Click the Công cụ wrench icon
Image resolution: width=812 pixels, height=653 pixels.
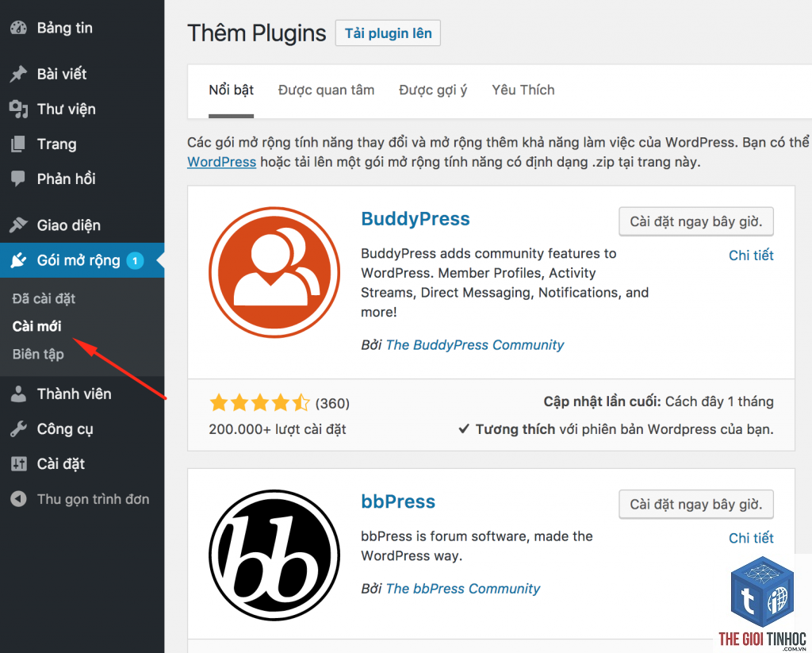tap(18, 429)
